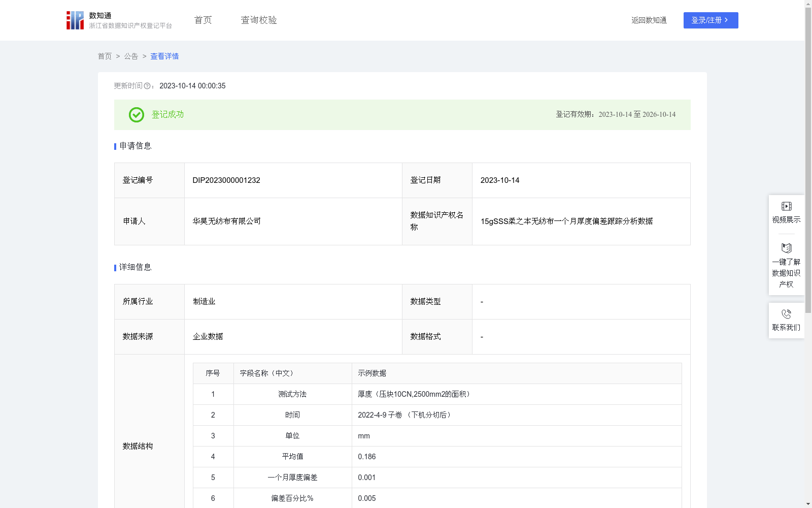Click the 厚度（压块10CN sample data cell
Image resolution: width=812 pixels, height=508 pixels.
[517, 394]
